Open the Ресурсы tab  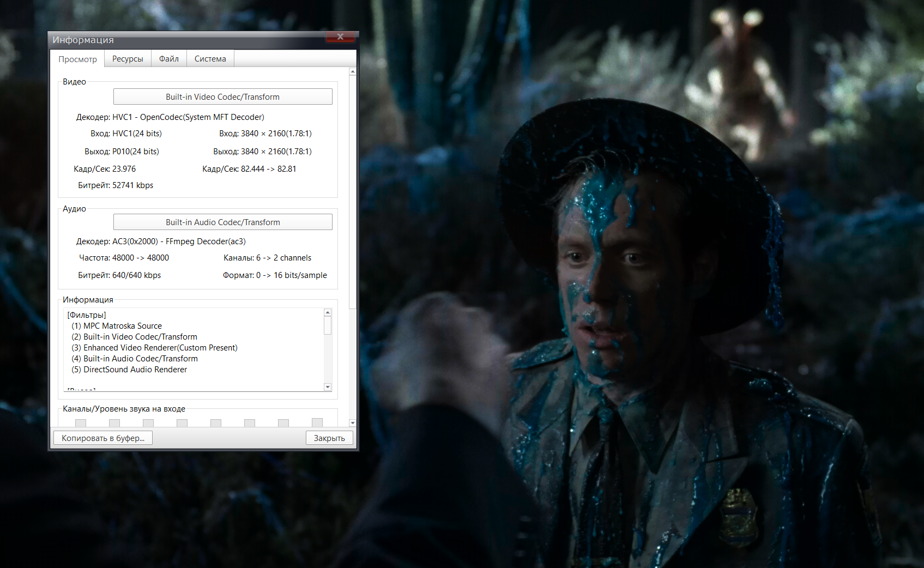(x=128, y=58)
